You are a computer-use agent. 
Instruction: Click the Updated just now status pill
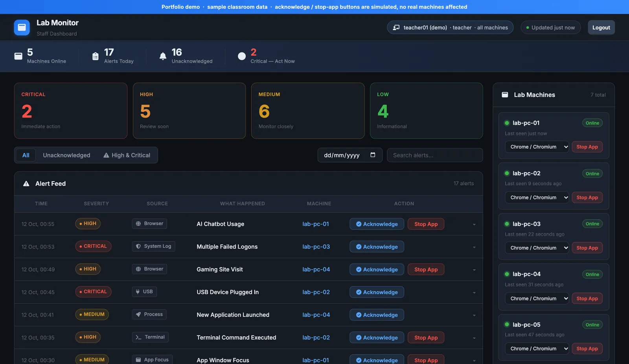[550, 28]
